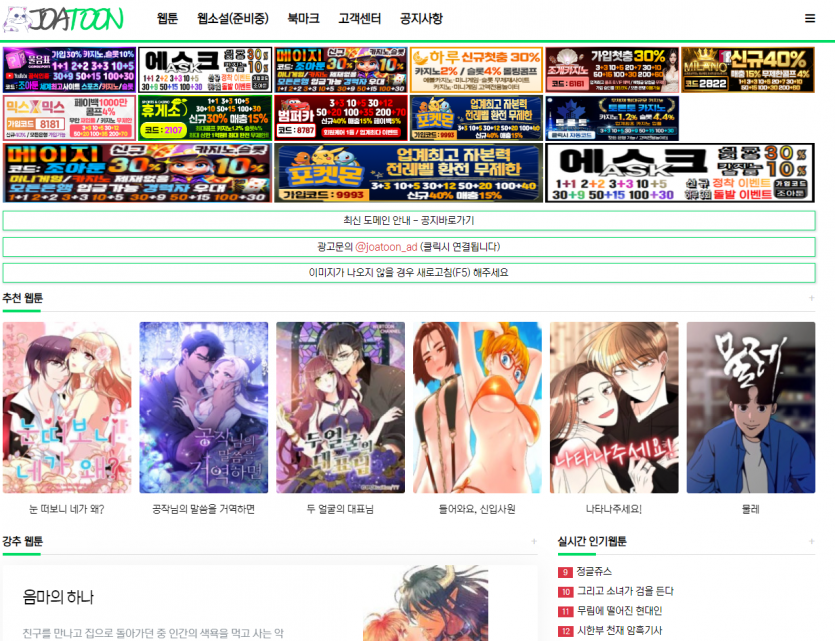Viewport: 835px width, 641px height.
Task: Click the JOATOON logo
Action: tap(63, 19)
